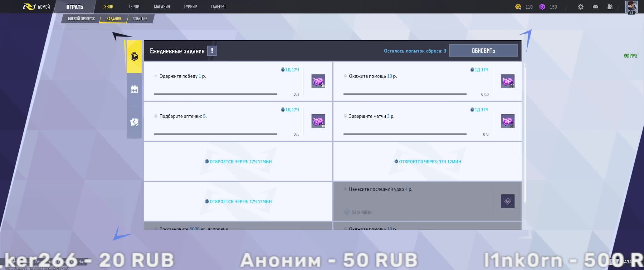
Task: Open the Домой home logo
Action: pyautogui.click(x=36, y=7)
